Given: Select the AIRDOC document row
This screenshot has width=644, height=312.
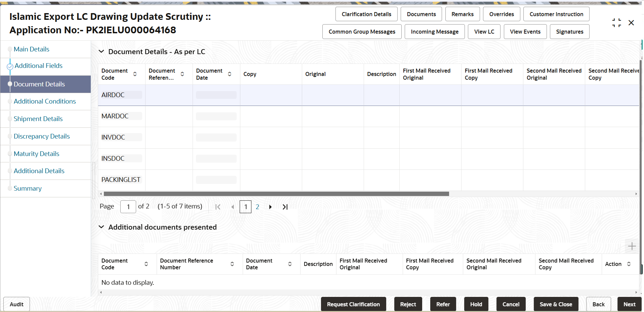Looking at the screenshot, I should click(x=368, y=95).
